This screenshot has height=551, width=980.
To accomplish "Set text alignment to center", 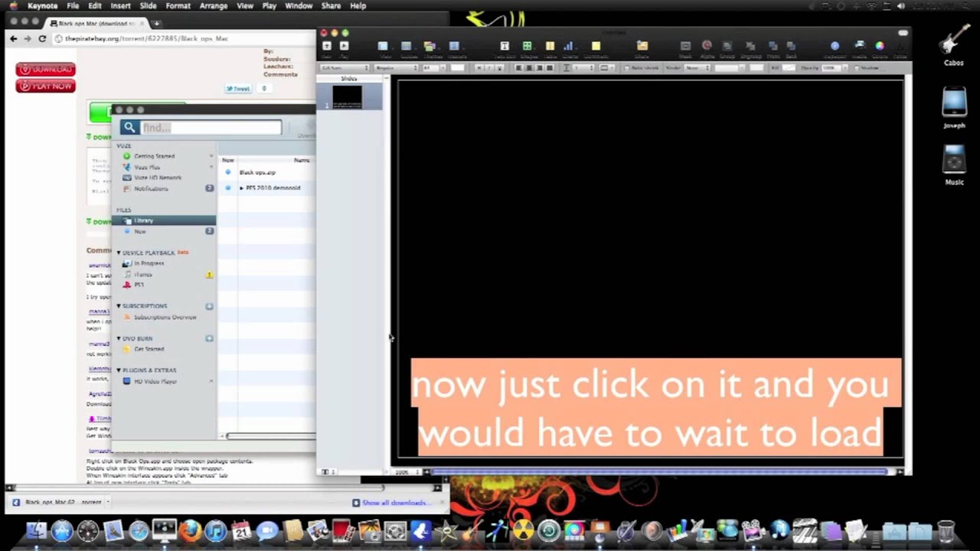I will tap(529, 67).
